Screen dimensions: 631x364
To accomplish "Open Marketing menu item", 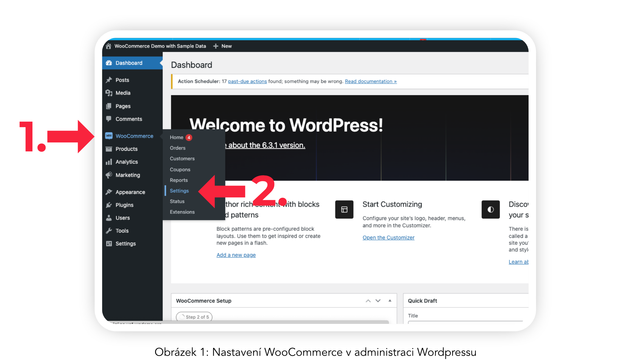I will pyautogui.click(x=128, y=175).
